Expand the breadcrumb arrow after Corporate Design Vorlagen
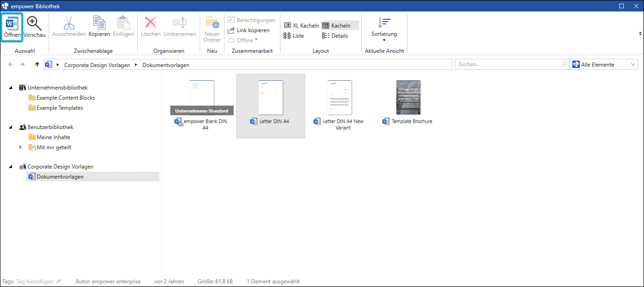This screenshot has height=287, width=644. [136, 65]
